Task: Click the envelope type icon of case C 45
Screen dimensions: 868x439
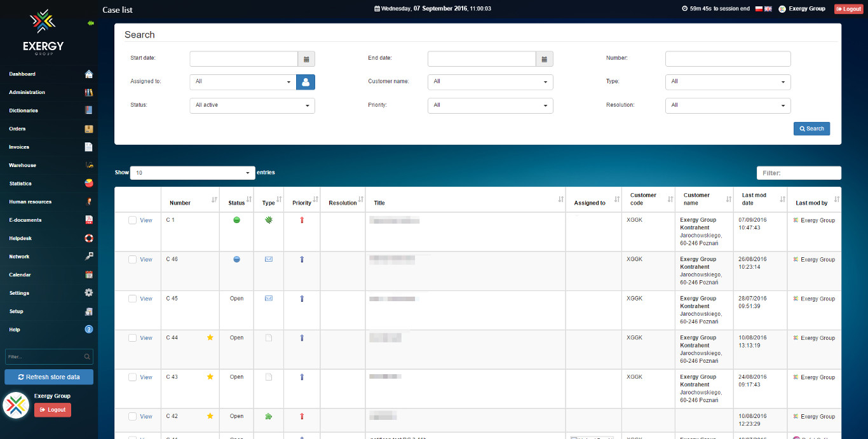Action: click(268, 298)
